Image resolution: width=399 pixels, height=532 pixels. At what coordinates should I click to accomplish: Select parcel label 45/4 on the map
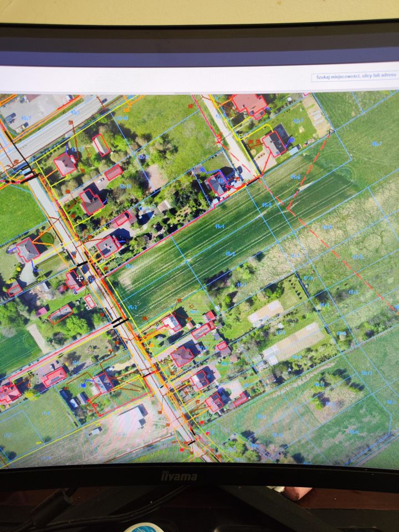pyautogui.click(x=220, y=226)
